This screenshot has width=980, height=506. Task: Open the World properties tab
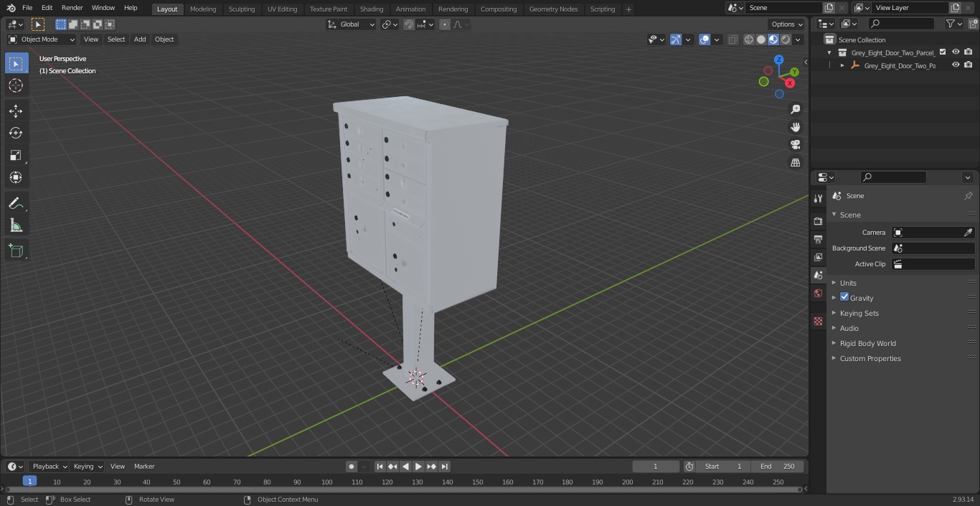(x=818, y=293)
